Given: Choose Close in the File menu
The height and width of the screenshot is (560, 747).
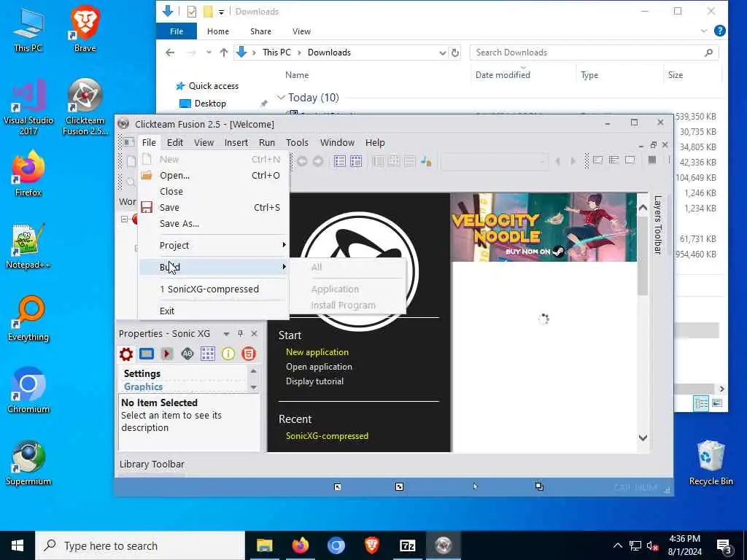Looking at the screenshot, I should [213, 192].
